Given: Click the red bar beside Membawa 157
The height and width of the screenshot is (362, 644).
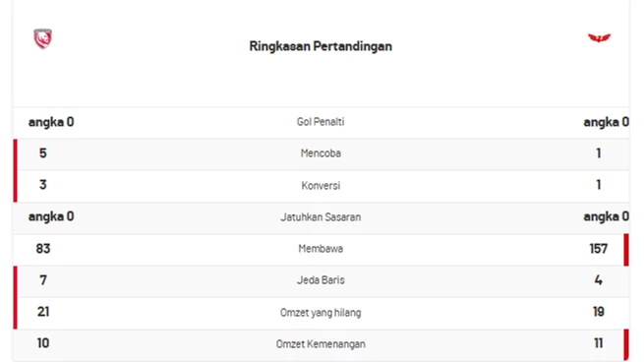Looking at the screenshot, I should tap(626, 250).
